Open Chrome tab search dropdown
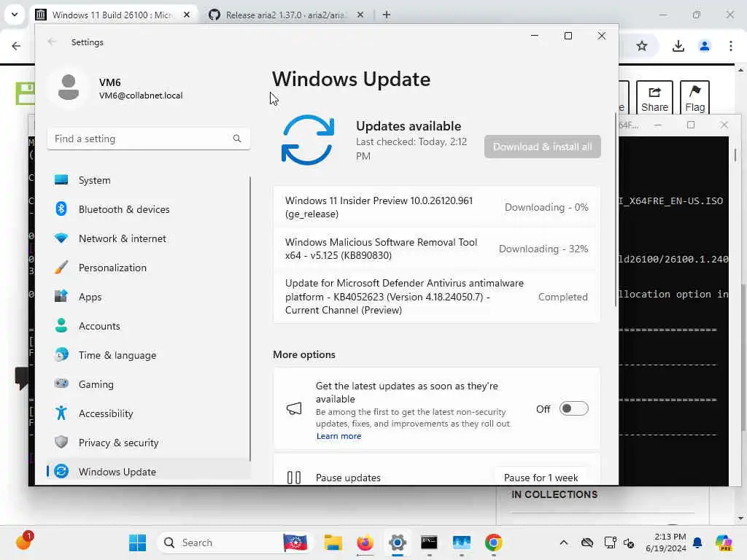Screen dimensions: 747x560 pyautogui.click(x=15, y=15)
